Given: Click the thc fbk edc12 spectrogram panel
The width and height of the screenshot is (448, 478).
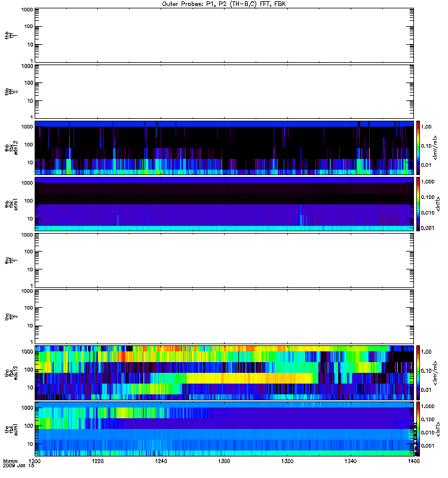Looking at the screenshot, I should 224,372.
